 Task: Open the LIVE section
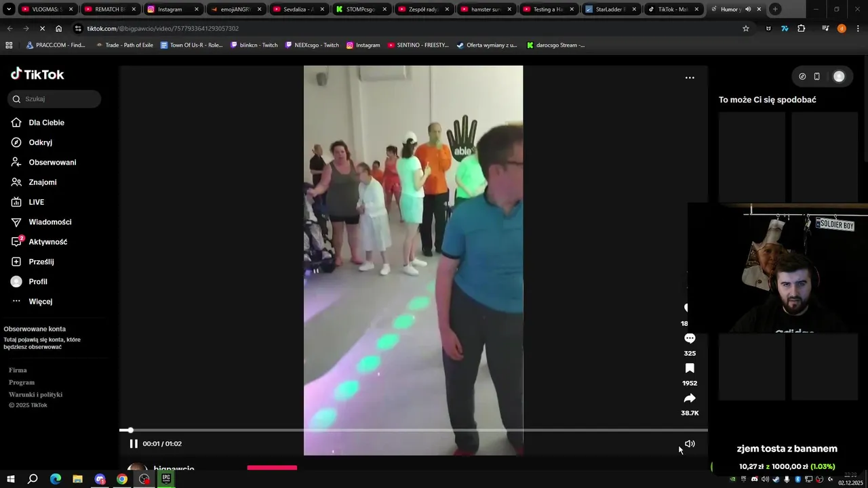pyautogui.click(x=36, y=202)
